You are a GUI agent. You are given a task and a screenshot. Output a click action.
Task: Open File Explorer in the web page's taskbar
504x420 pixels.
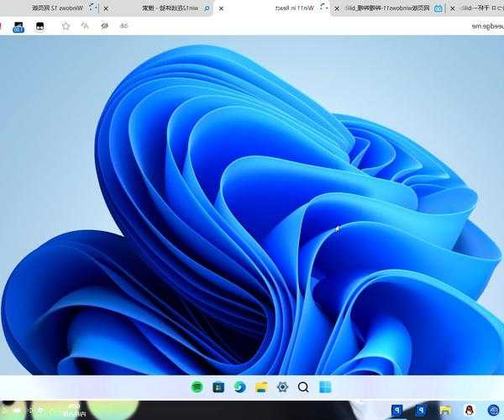coord(261,387)
